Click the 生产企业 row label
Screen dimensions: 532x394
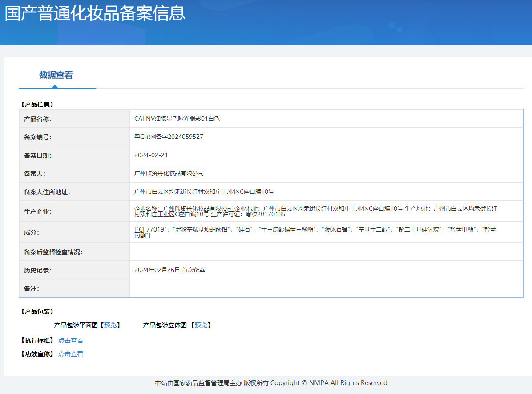(38, 211)
